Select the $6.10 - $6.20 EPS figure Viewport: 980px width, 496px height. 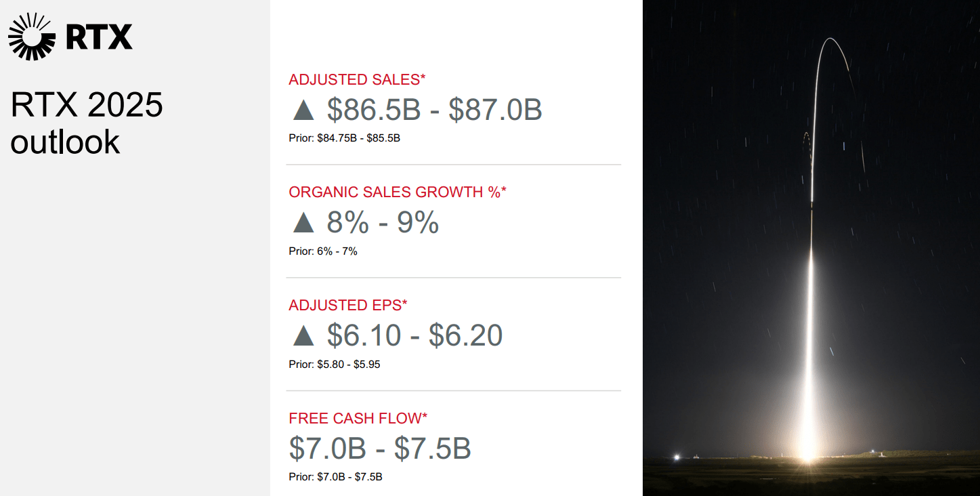click(x=414, y=335)
